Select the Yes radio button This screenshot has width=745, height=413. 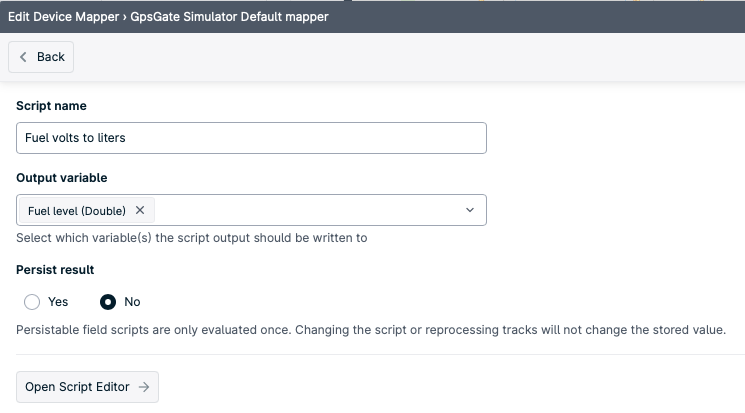point(32,302)
